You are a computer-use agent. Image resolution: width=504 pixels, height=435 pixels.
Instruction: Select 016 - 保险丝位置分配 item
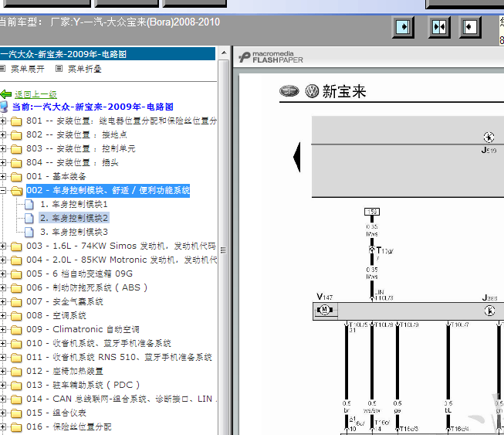(x=69, y=427)
